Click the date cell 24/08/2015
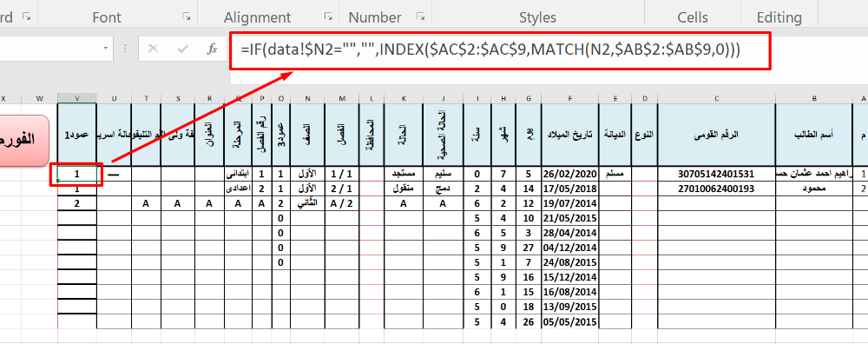This screenshot has height=344, width=868. (569, 262)
